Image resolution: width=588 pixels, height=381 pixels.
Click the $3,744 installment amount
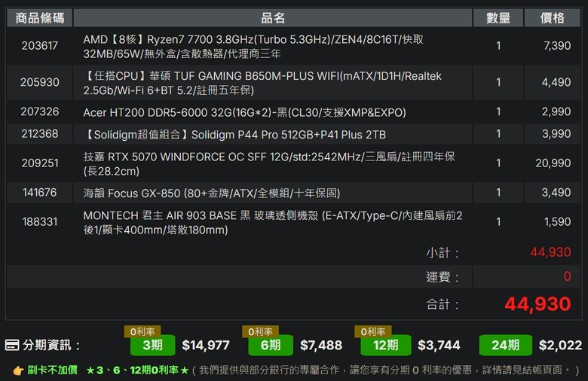pos(439,346)
